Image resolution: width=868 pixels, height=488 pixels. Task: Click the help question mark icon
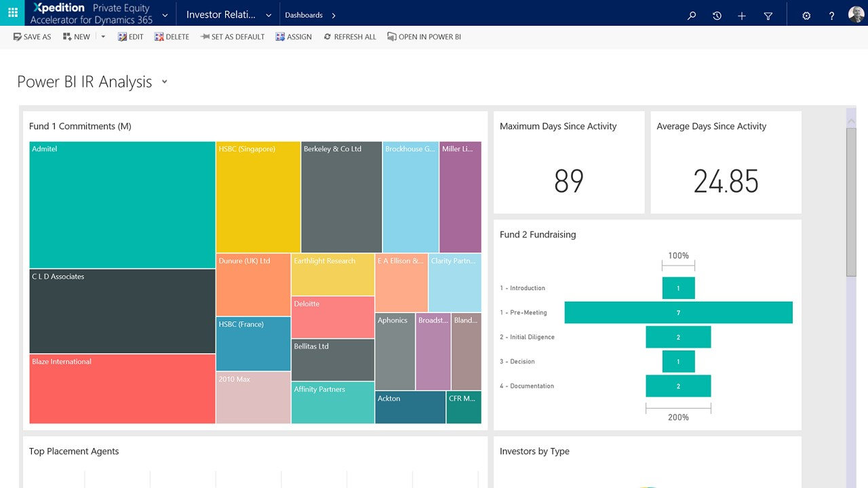pos(831,16)
